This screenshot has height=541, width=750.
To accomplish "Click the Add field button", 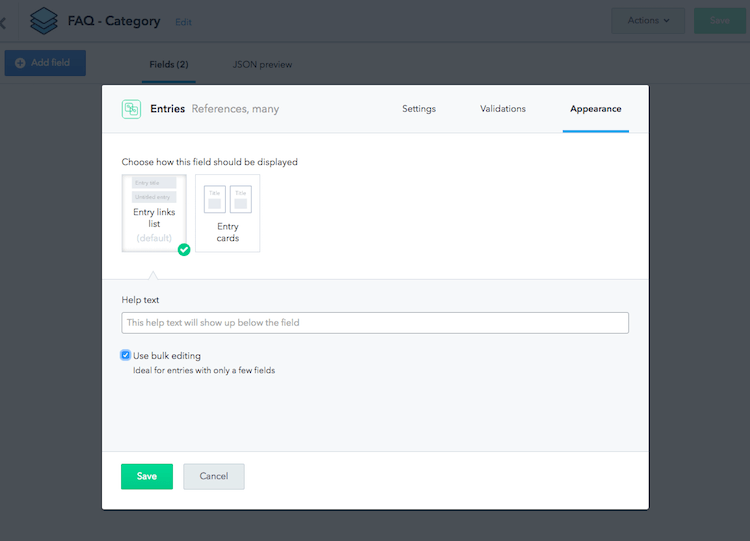I will [45, 63].
